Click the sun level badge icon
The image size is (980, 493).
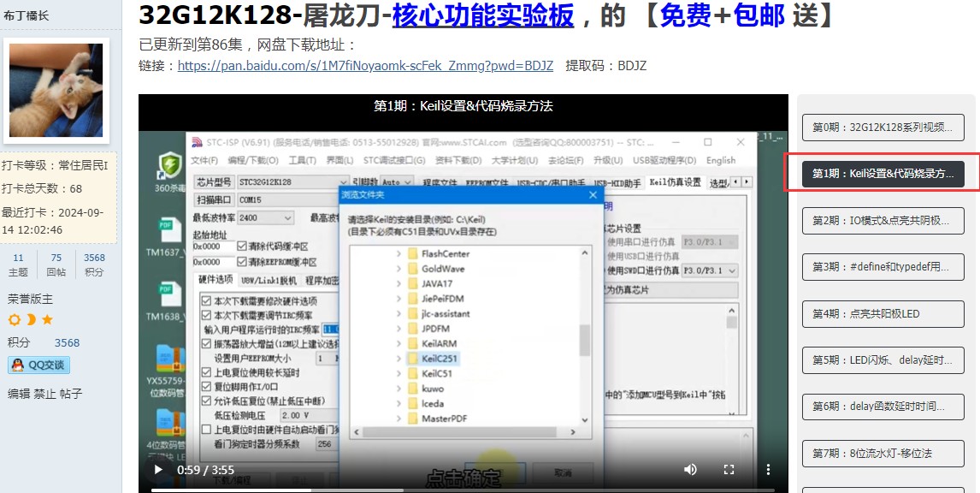(x=14, y=320)
